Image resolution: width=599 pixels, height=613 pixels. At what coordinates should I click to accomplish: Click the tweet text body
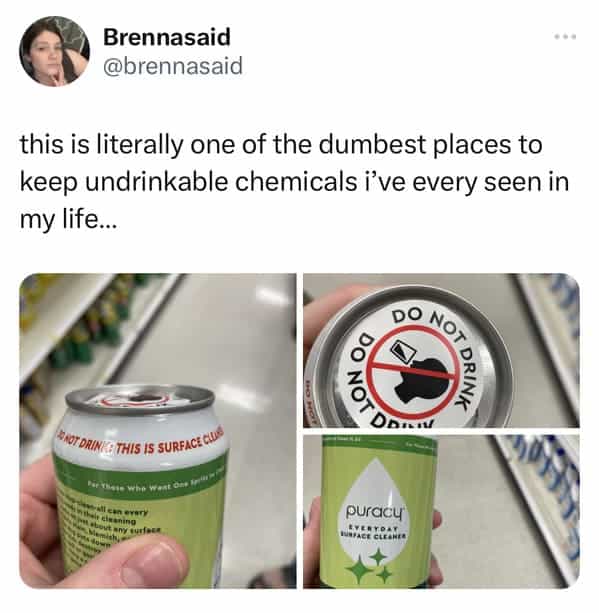tap(294, 182)
